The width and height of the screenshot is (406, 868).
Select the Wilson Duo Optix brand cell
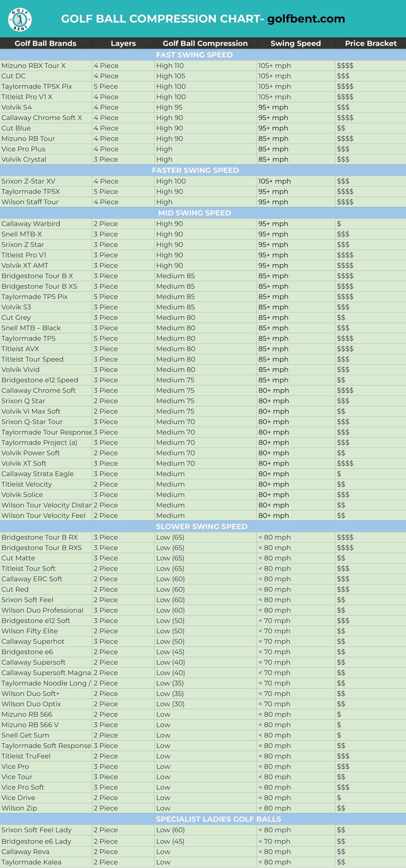[x=46, y=704]
